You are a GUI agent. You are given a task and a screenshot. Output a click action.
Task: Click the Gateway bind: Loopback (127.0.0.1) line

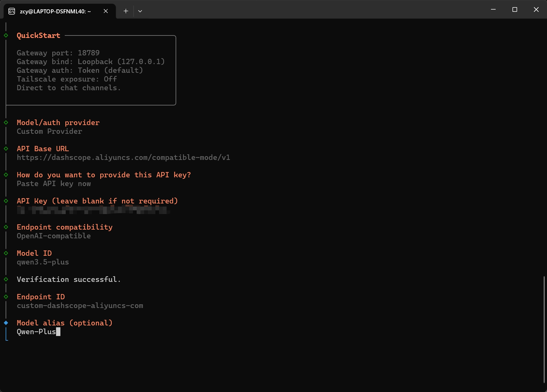click(x=91, y=62)
